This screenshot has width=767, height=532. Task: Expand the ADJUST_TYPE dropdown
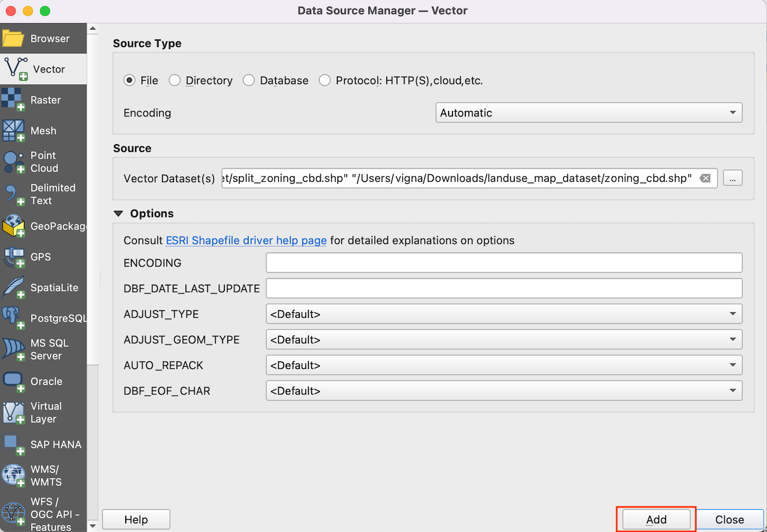pyautogui.click(x=504, y=314)
